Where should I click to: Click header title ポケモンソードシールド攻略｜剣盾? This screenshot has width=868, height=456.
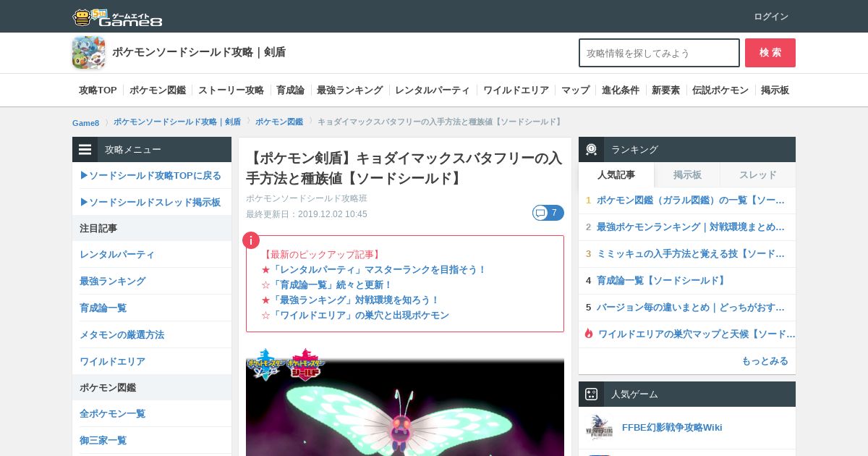199,53
